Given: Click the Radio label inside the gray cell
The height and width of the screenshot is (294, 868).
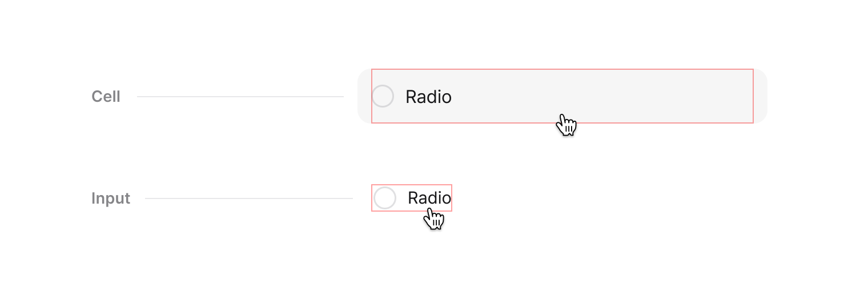Looking at the screenshot, I should point(428,97).
